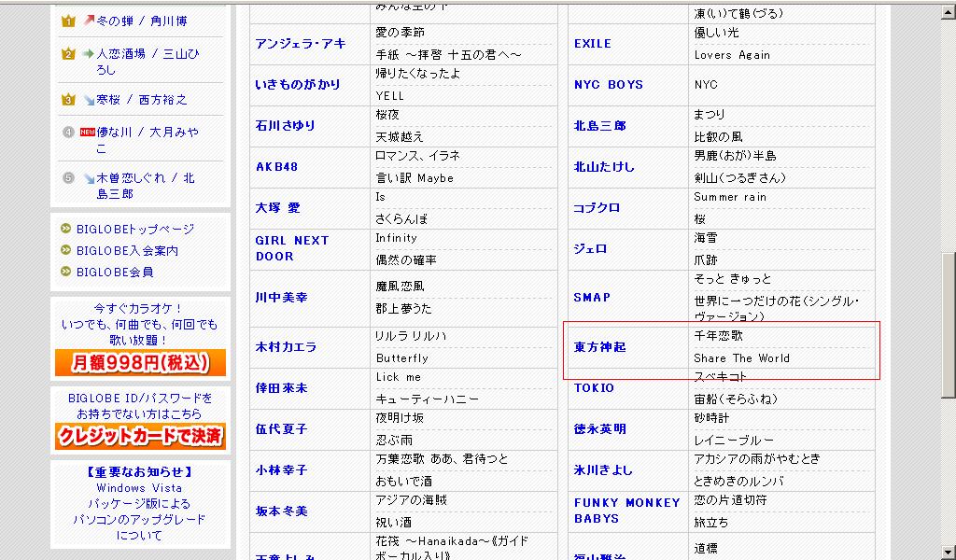Screen dimensions: 956x560
Task: Click the red NEW badge beside 儚な川
Action: (88, 132)
